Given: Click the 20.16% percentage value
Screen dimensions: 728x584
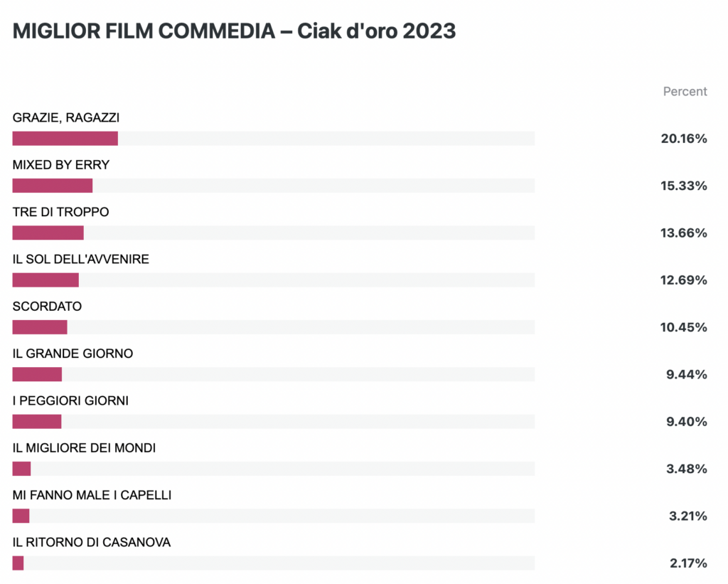Looking at the screenshot, I should tap(684, 139).
